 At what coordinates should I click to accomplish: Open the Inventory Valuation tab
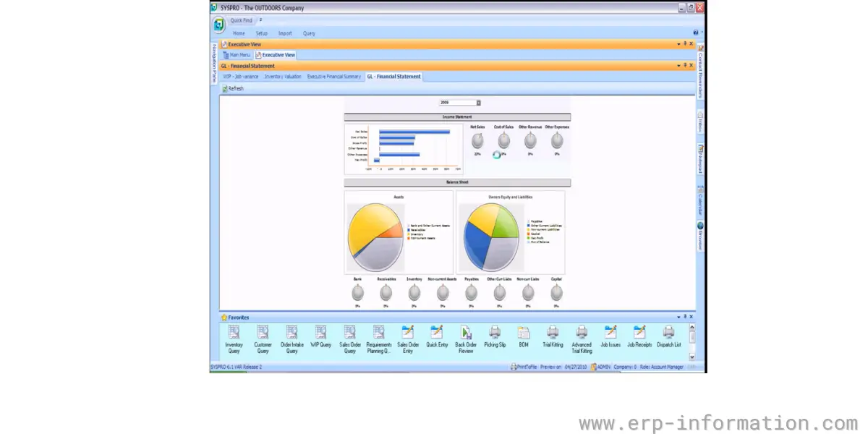coord(283,76)
